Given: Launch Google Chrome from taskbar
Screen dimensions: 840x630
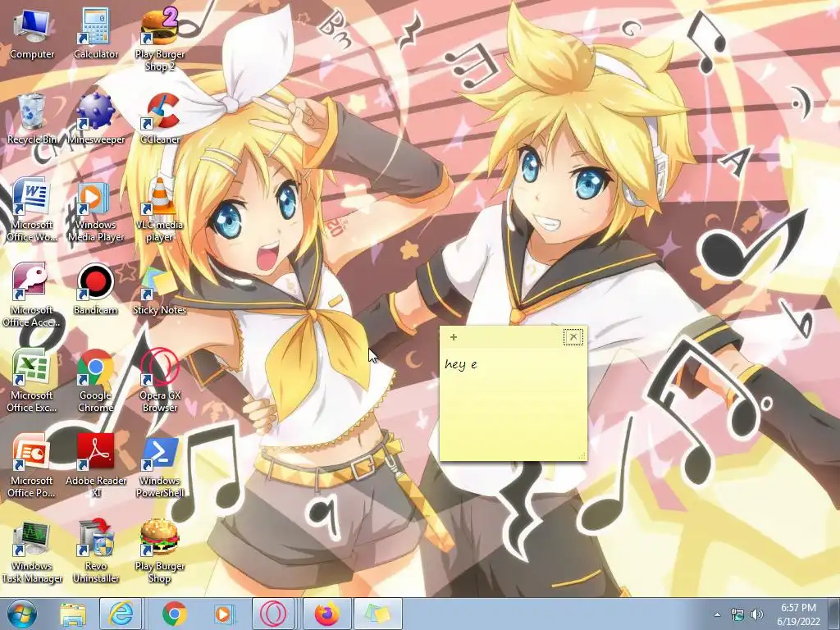Looking at the screenshot, I should [x=174, y=614].
